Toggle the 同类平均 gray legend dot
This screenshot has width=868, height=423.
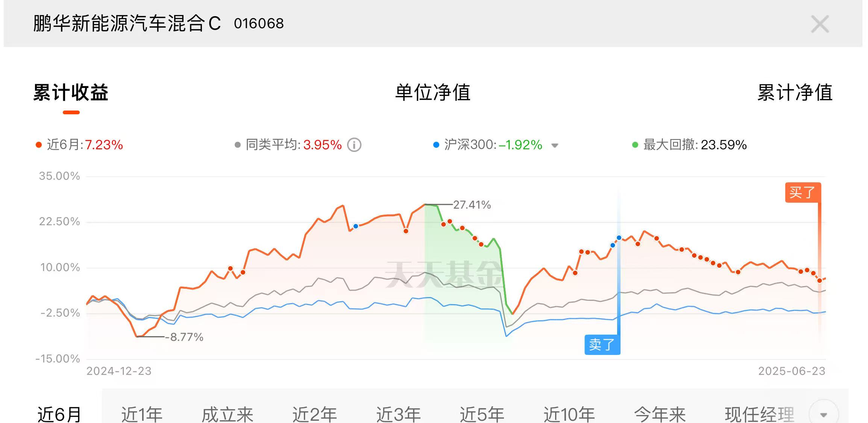coord(237,145)
